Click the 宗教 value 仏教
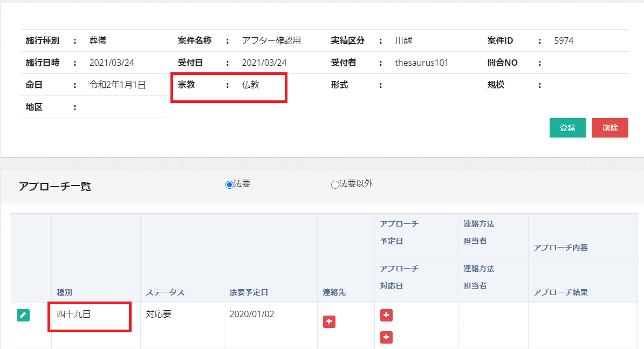644x349 pixels. (x=250, y=85)
